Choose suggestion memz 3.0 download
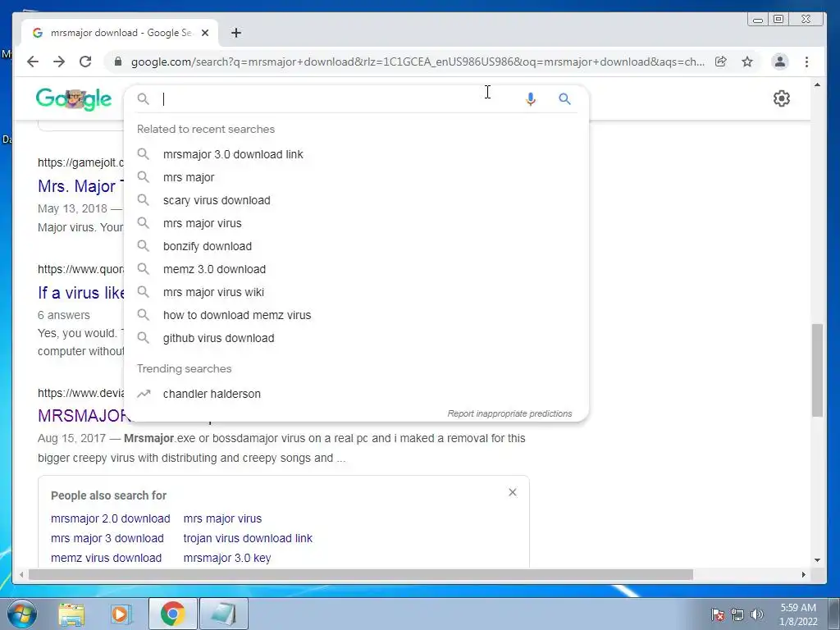 coord(356,269)
